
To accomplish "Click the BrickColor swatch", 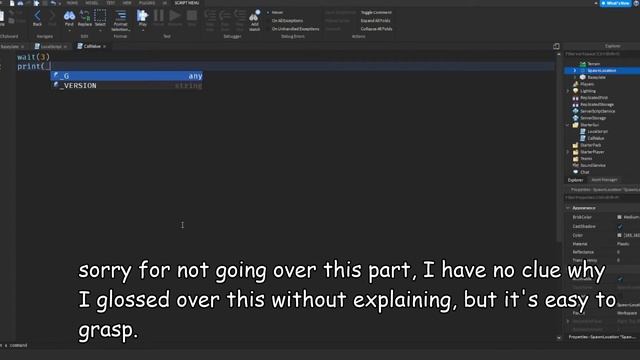I will [x=619, y=217].
